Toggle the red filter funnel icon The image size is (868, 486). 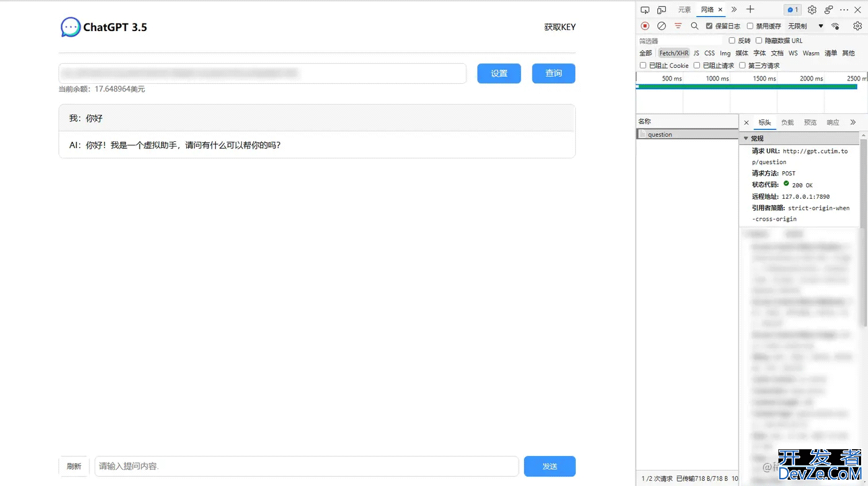point(678,26)
